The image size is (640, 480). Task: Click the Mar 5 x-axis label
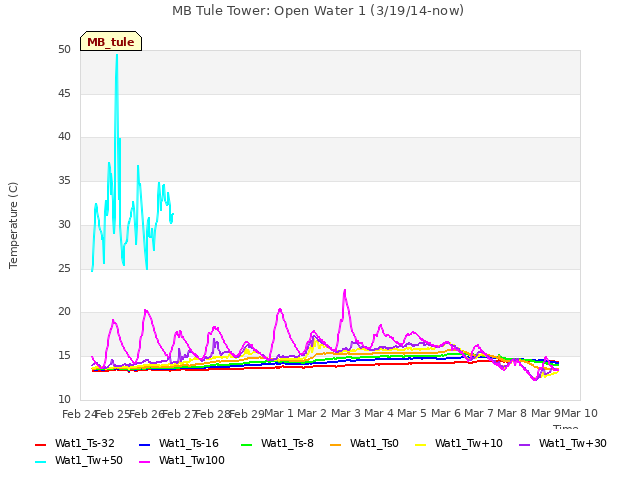coord(412,413)
